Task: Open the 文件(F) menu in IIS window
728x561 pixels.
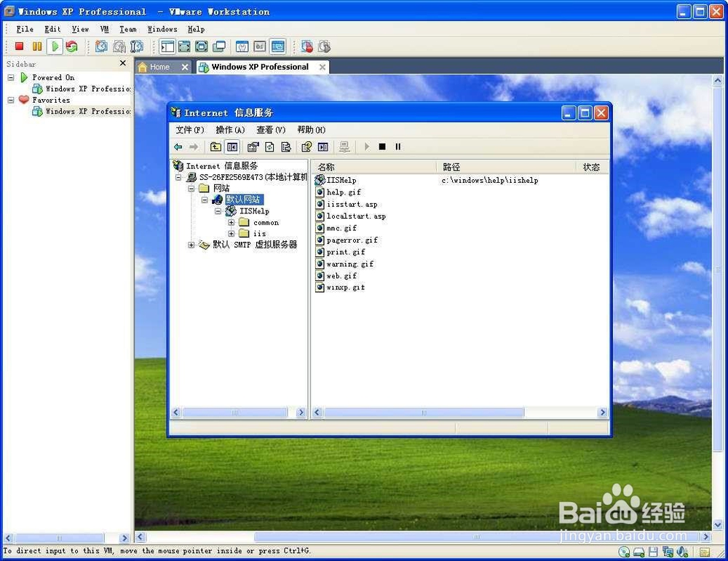Action: click(190, 130)
